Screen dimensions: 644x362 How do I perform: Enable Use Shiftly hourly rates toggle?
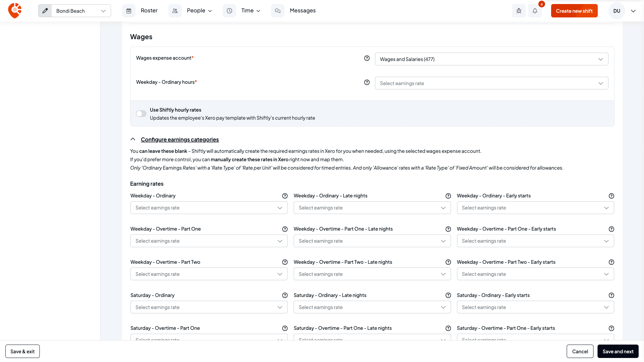click(x=141, y=114)
